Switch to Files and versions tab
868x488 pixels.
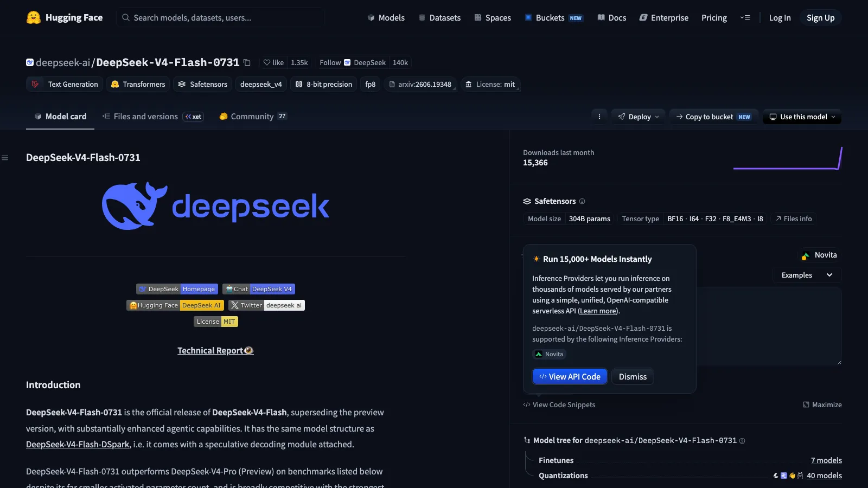coord(152,117)
